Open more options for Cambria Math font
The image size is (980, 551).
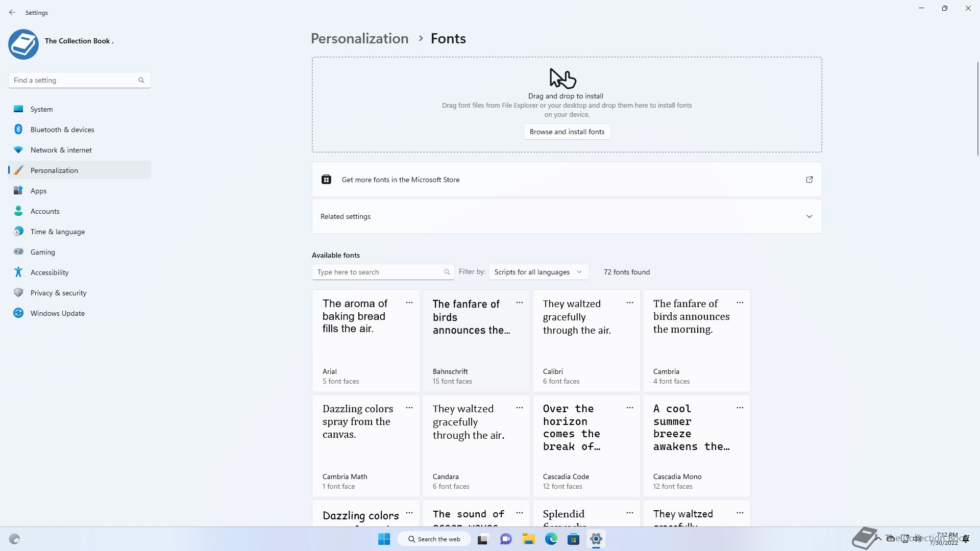tap(409, 408)
